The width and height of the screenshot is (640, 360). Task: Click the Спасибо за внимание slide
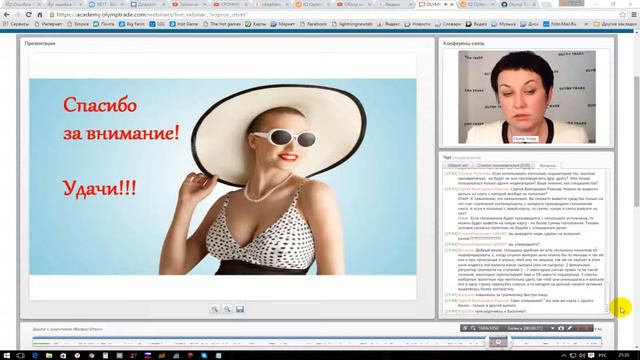click(223, 177)
